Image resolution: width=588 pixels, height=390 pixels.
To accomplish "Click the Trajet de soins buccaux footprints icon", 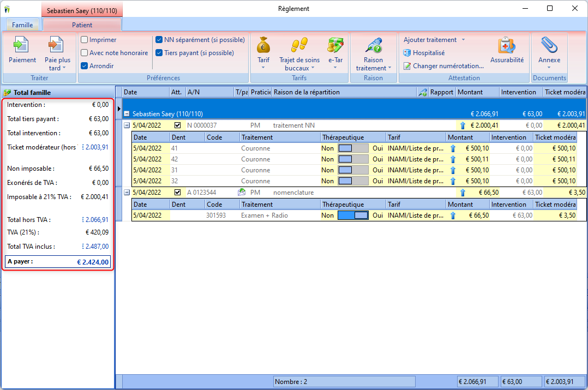I will coord(299,45).
